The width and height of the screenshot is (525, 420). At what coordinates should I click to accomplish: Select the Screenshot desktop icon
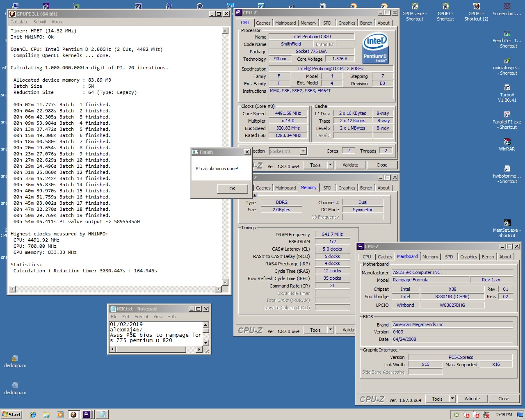tap(507, 9)
